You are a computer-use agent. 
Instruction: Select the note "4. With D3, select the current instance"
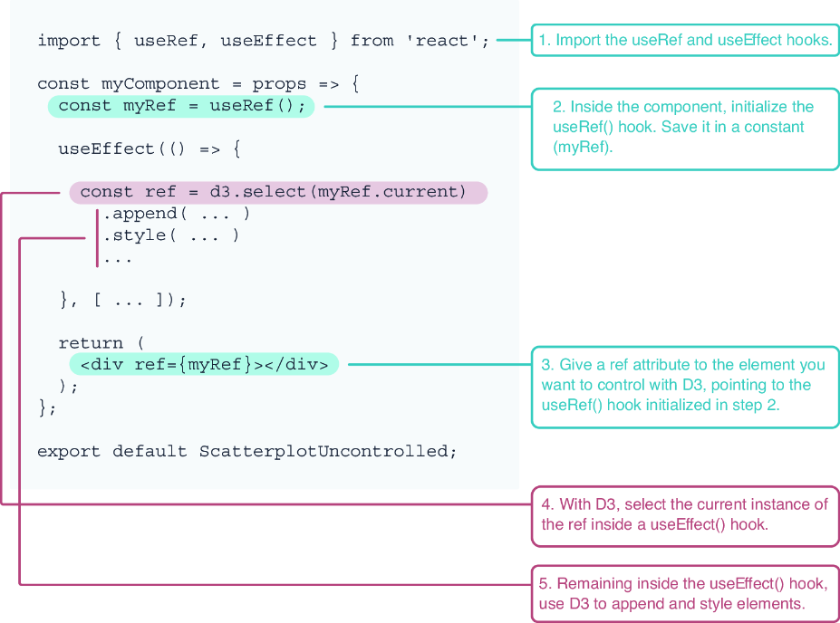(685, 516)
